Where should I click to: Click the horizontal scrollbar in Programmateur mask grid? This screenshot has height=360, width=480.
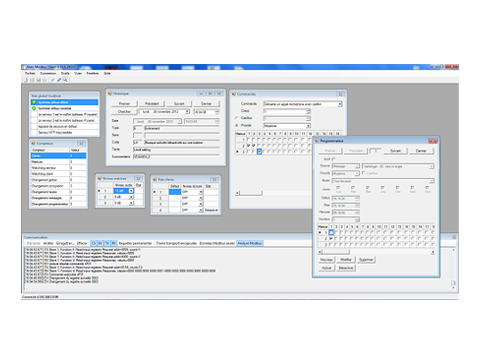pos(376,252)
